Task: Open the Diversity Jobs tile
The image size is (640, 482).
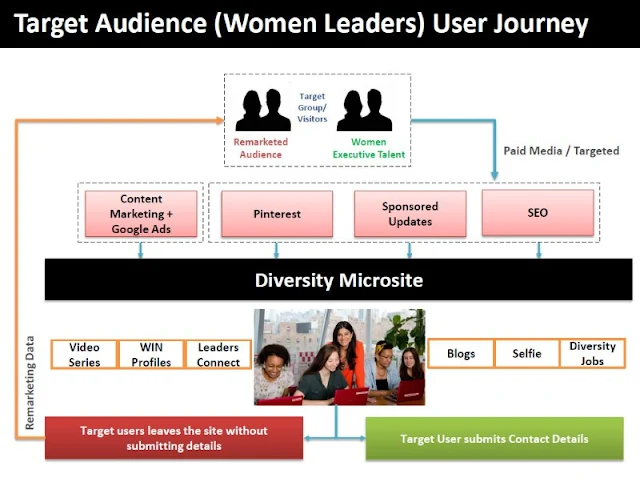Action: (593, 353)
